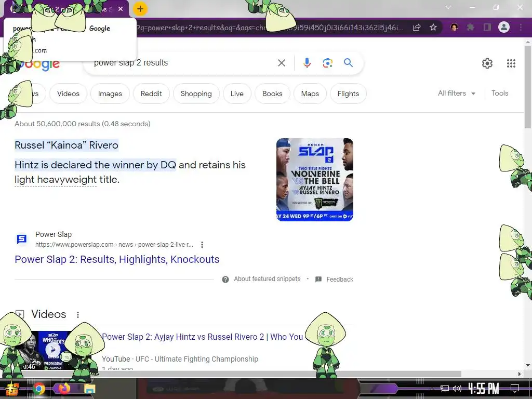
Task: Click the tab search chevron in title bar
Action: tap(448, 7)
